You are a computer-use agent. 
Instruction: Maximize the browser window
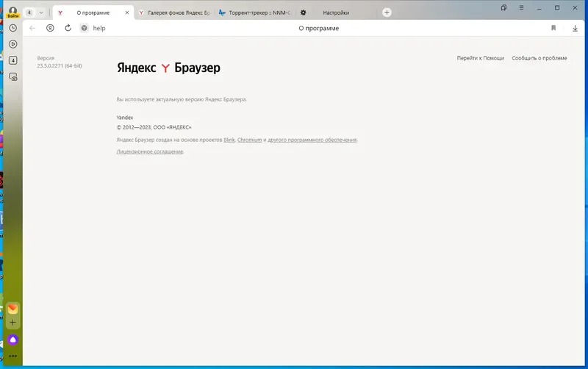(x=557, y=7)
